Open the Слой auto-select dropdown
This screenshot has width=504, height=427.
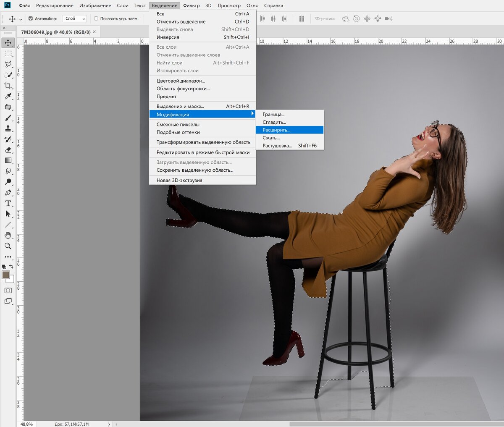(x=75, y=18)
